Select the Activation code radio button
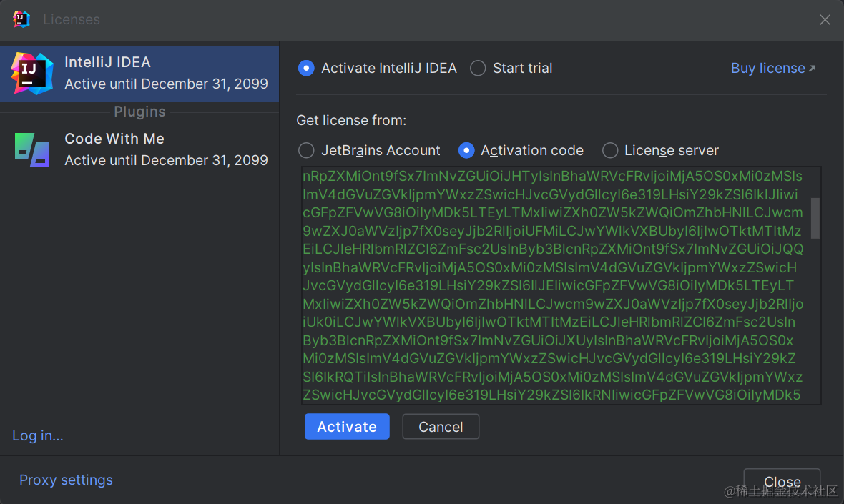Image resolution: width=844 pixels, height=504 pixels. (466, 151)
